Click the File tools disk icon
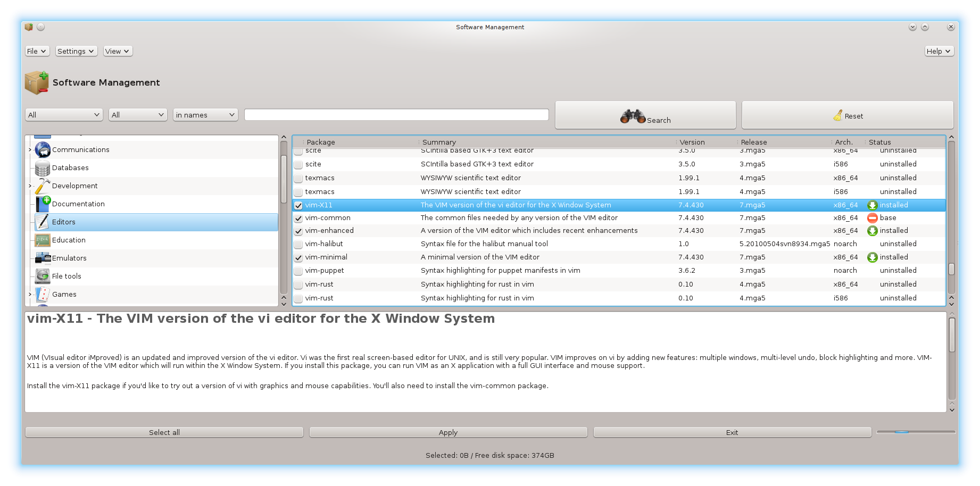 tap(43, 276)
